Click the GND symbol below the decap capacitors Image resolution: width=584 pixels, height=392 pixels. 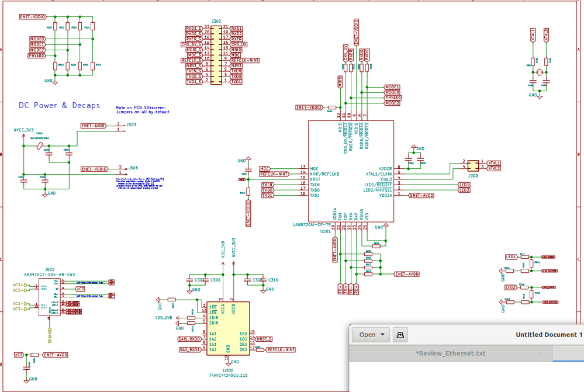pyautogui.click(x=45, y=193)
